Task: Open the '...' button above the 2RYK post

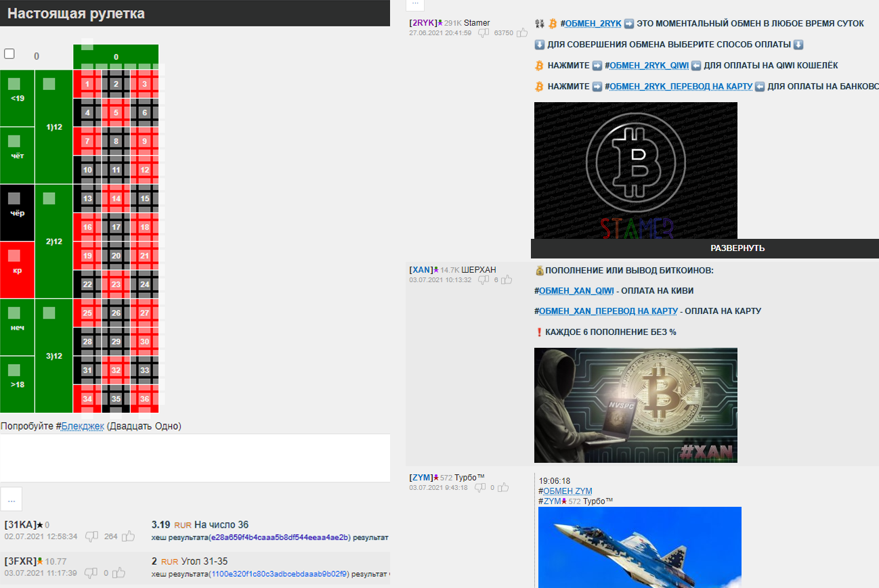Action: pos(414,3)
